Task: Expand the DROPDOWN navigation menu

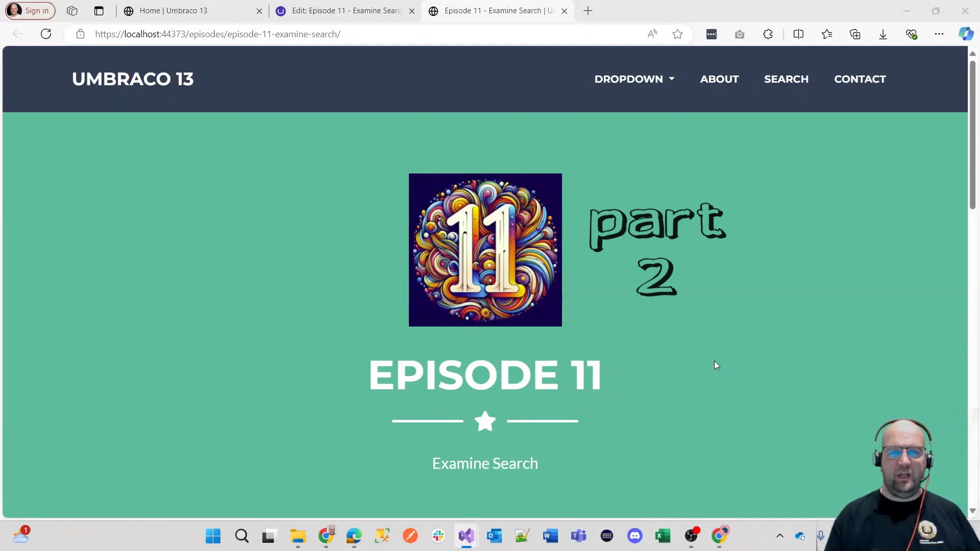Action: coord(634,79)
